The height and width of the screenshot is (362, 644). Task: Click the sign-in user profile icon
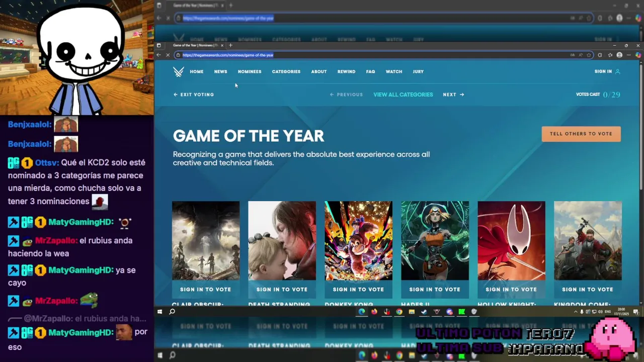618,71
